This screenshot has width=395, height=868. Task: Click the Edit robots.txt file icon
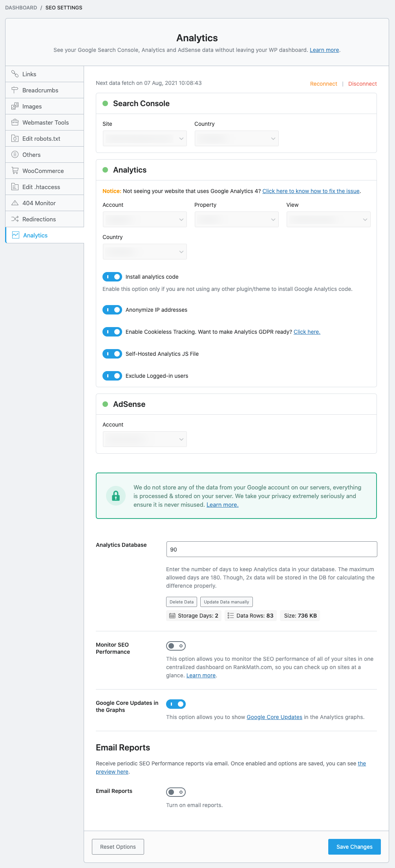(15, 138)
